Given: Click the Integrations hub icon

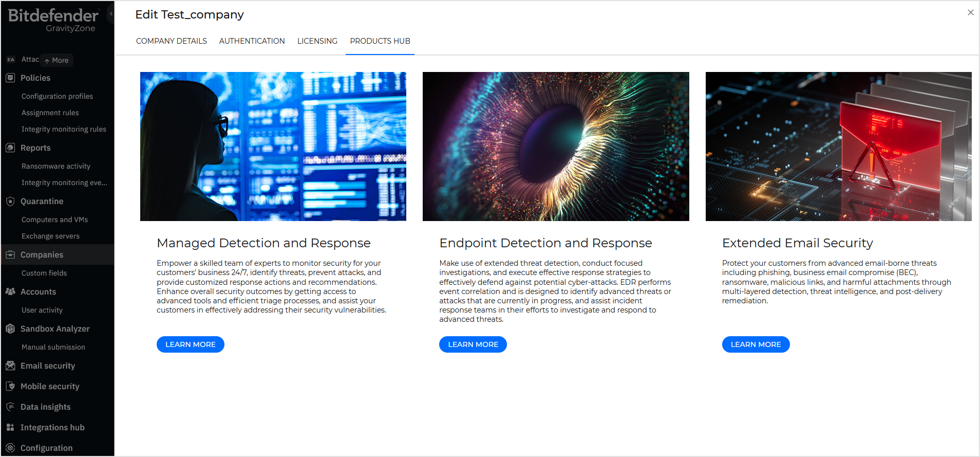Looking at the screenshot, I should [x=10, y=427].
